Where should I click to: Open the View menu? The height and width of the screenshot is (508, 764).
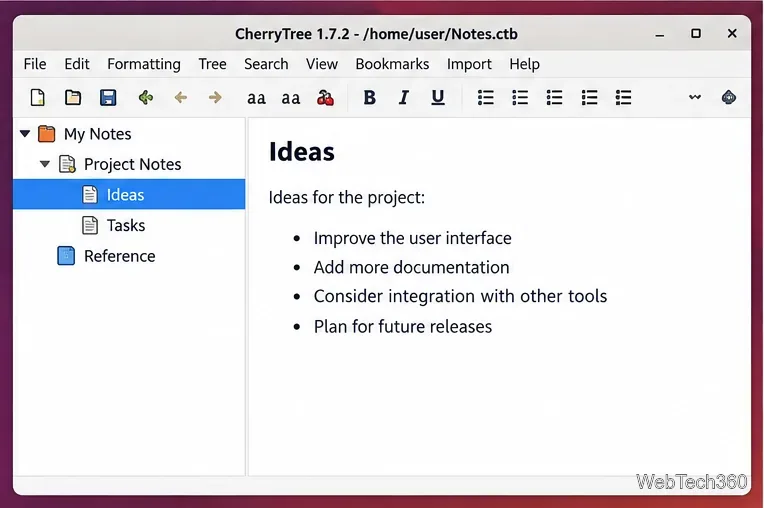pos(322,64)
